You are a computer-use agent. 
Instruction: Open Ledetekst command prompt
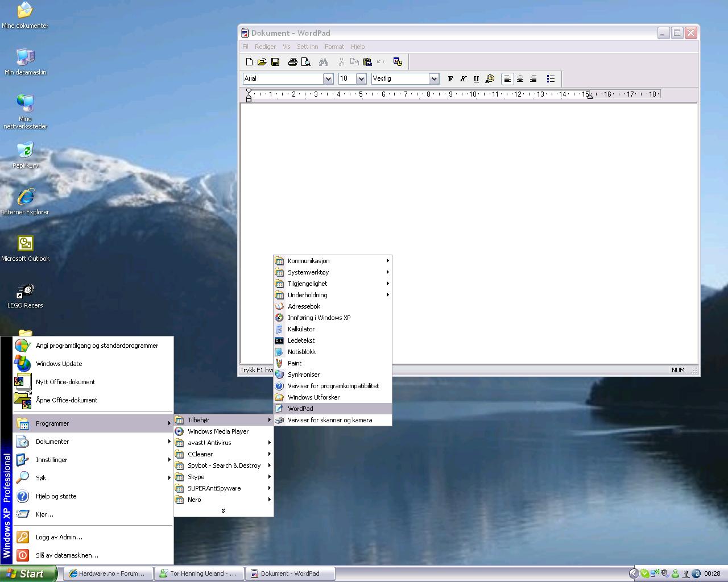coord(333,340)
